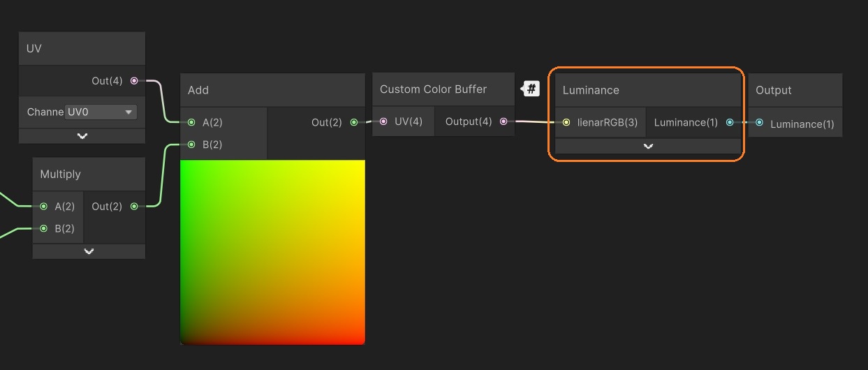Click the Luminance(1) output port on Luminance node

(730, 122)
